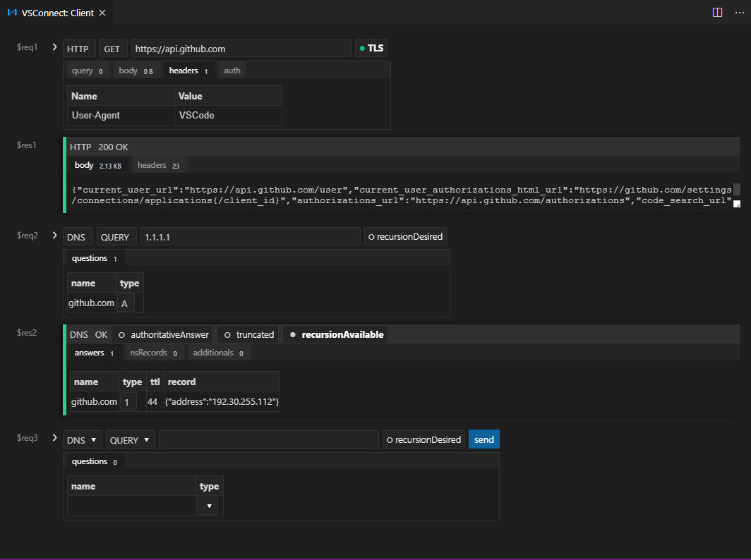The height and width of the screenshot is (560, 751).
Task: Open the QUERY action dropdown in $req3
Action: [x=130, y=439]
